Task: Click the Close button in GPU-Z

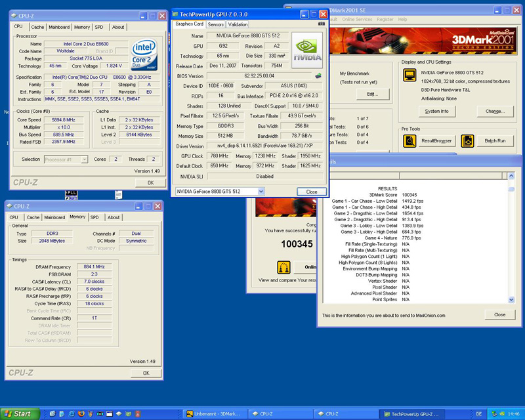Action: pos(311,192)
